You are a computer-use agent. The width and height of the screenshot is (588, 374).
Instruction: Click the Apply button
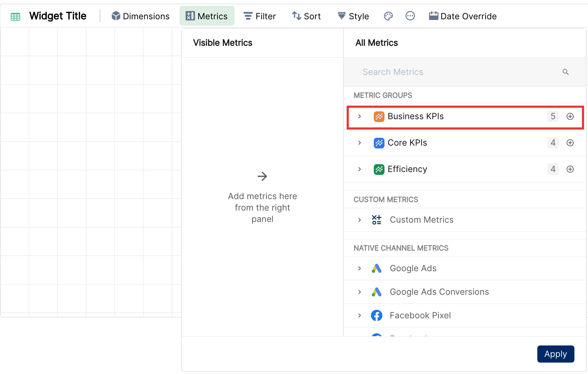pos(556,354)
